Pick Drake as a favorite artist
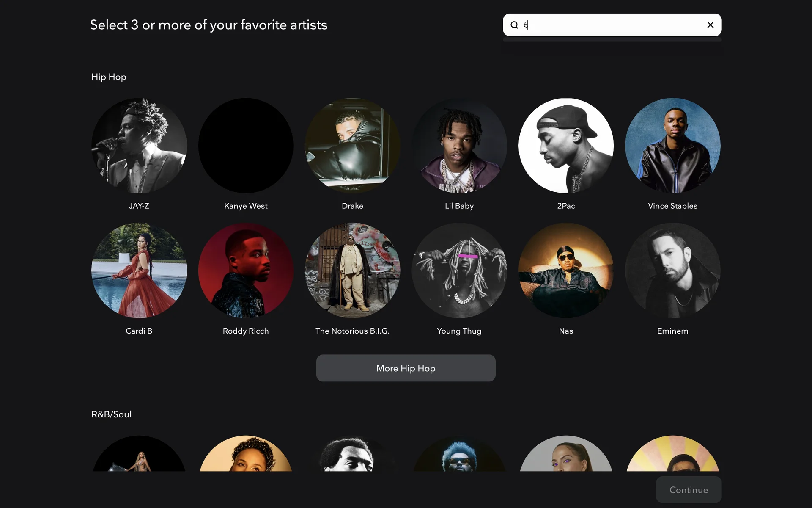This screenshot has width=812, height=508. (352, 146)
